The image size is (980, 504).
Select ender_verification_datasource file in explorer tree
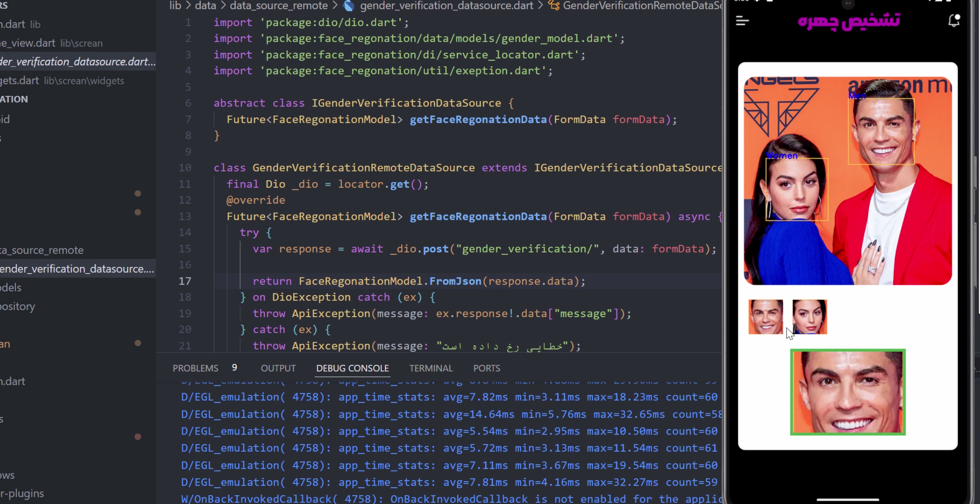pyautogui.click(x=78, y=269)
